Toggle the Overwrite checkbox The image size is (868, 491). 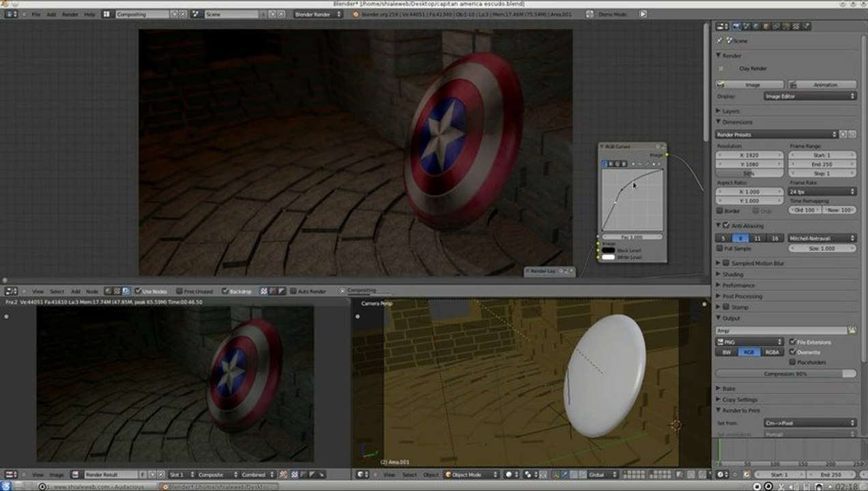tap(792, 352)
